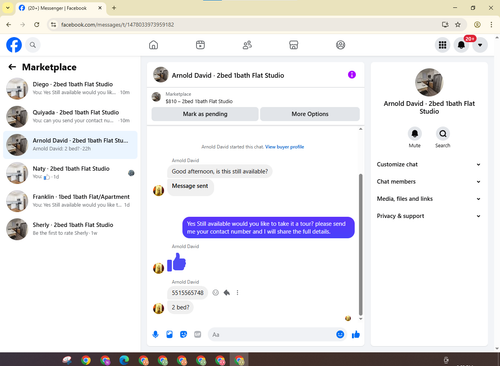Open Diego 2bed 1bath conversation
The image size is (500, 366).
(x=70, y=88)
